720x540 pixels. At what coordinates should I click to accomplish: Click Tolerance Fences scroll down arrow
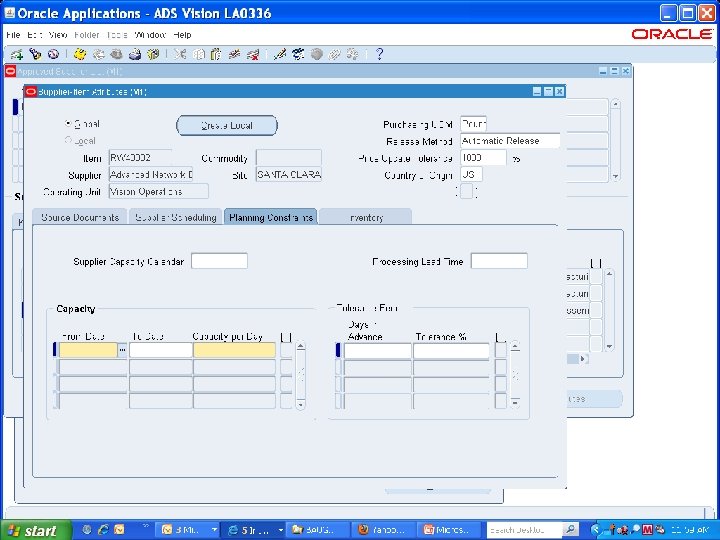point(515,404)
